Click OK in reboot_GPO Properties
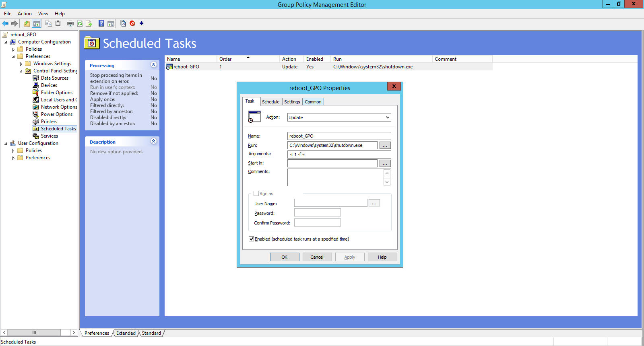This screenshot has height=346, width=644. [285, 257]
